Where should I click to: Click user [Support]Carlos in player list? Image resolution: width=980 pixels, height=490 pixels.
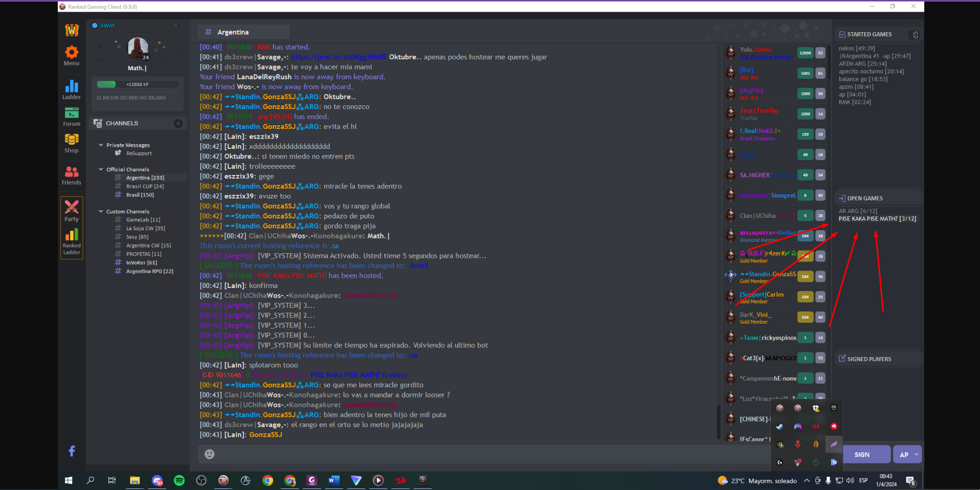[762, 295]
